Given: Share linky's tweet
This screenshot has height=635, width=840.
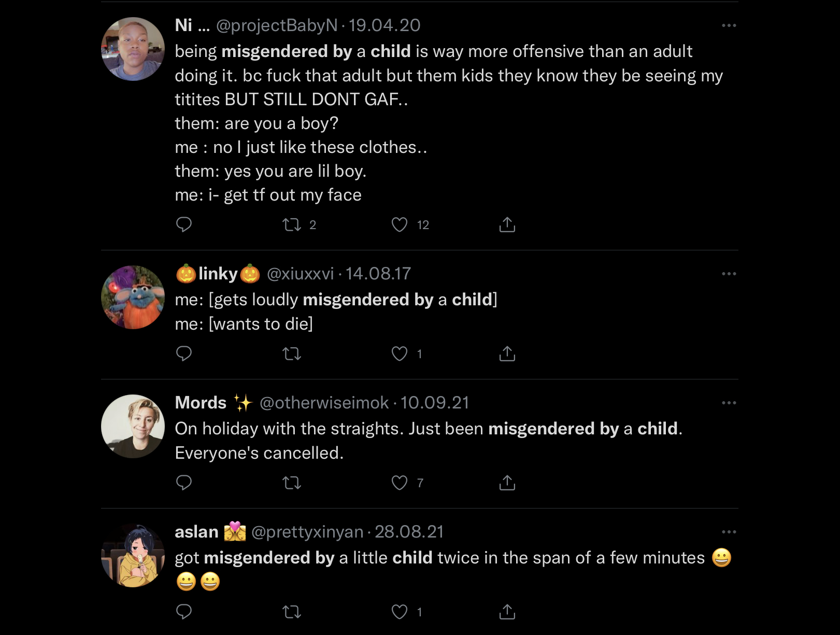Looking at the screenshot, I should 507,354.
